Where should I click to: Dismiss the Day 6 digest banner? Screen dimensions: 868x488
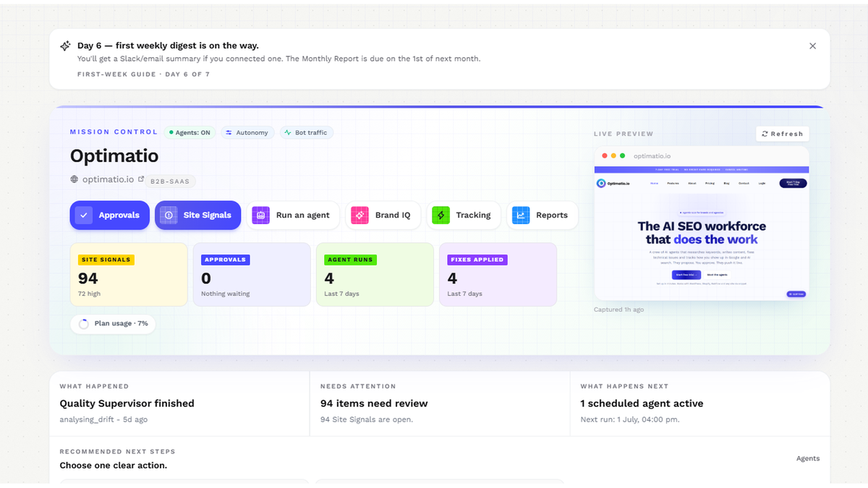(812, 46)
